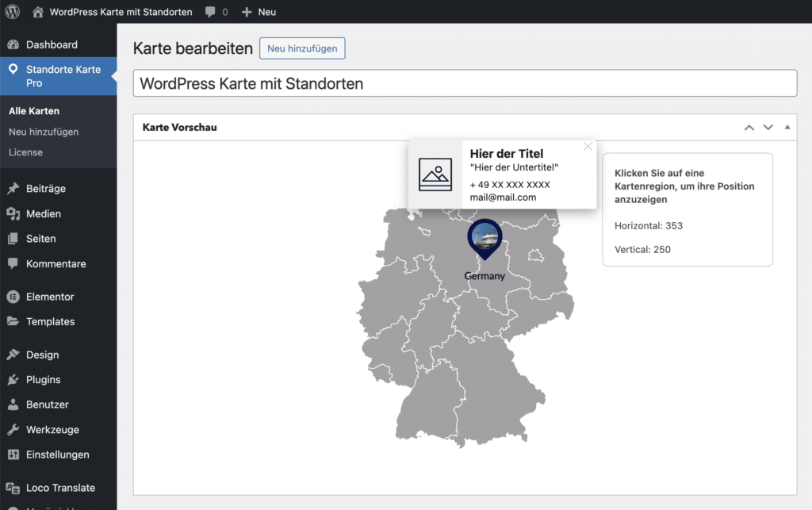Click the Loco Translate icon
The image size is (812, 510).
click(x=13, y=488)
